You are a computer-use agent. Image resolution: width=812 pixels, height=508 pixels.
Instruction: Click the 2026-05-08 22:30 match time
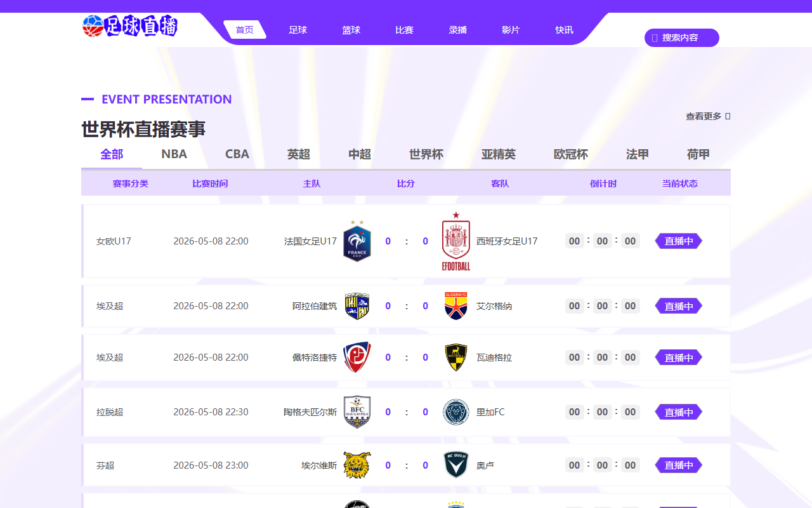[x=211, y=412]
